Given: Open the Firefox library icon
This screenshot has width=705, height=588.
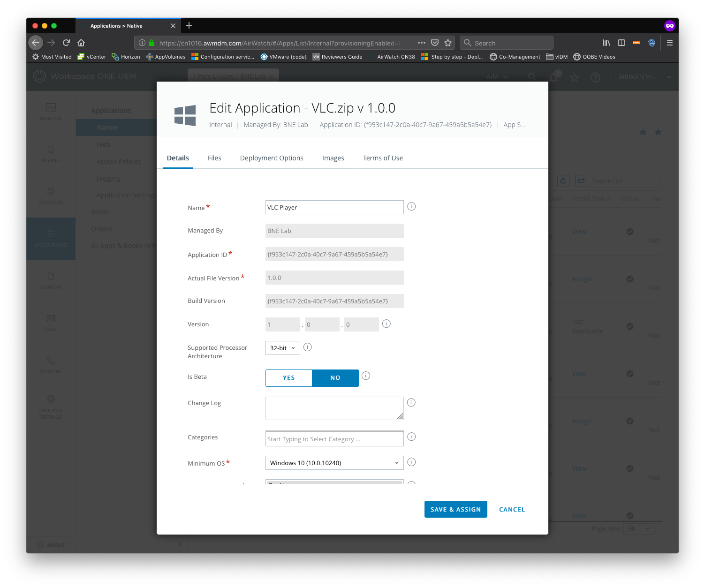Looking at the screenshot, I should [x=606, y=43].
